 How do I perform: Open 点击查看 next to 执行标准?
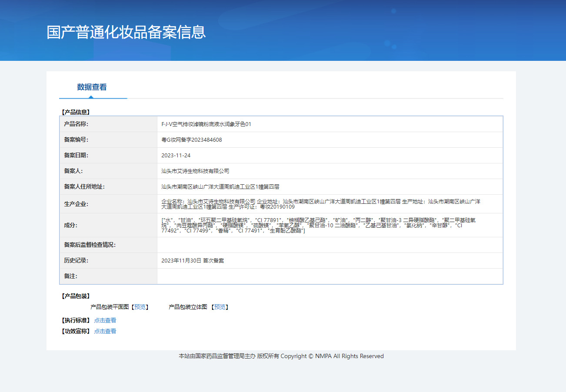[105, 320]
